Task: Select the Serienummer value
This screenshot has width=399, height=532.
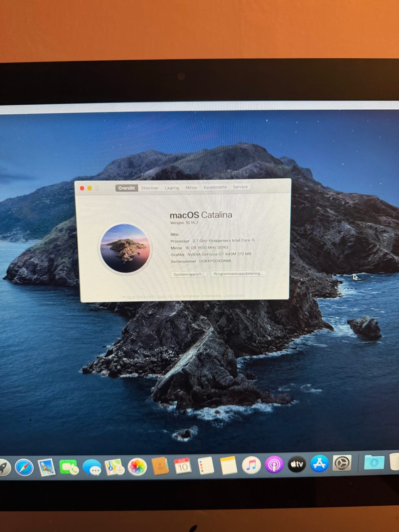Action: point(215,261)
